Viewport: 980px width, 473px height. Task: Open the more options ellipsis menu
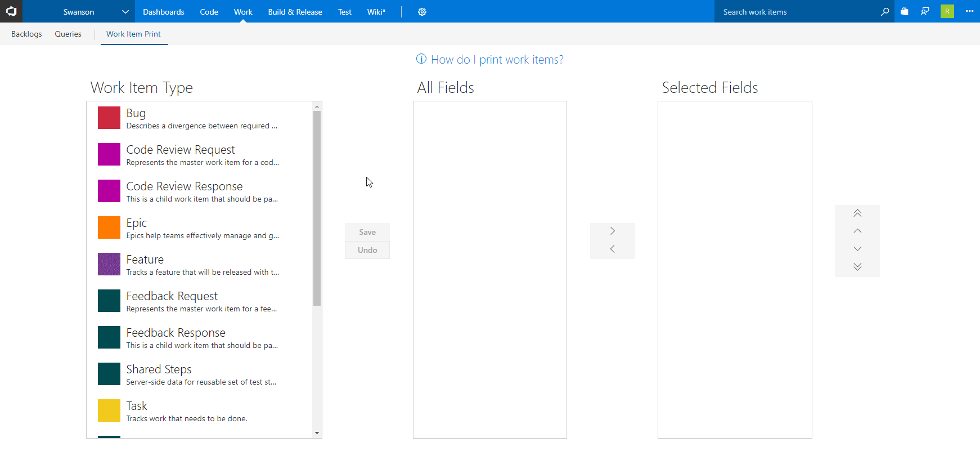pos(969,12)
